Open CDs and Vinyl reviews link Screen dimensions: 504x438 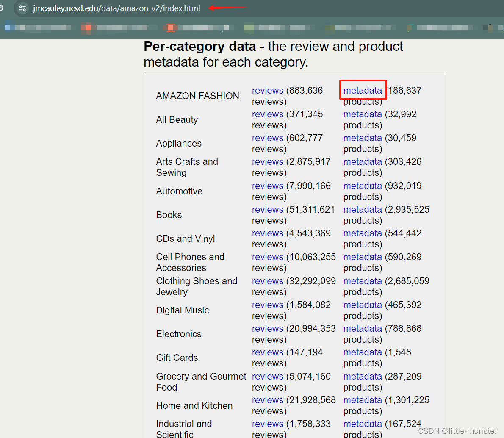(267, 233)
